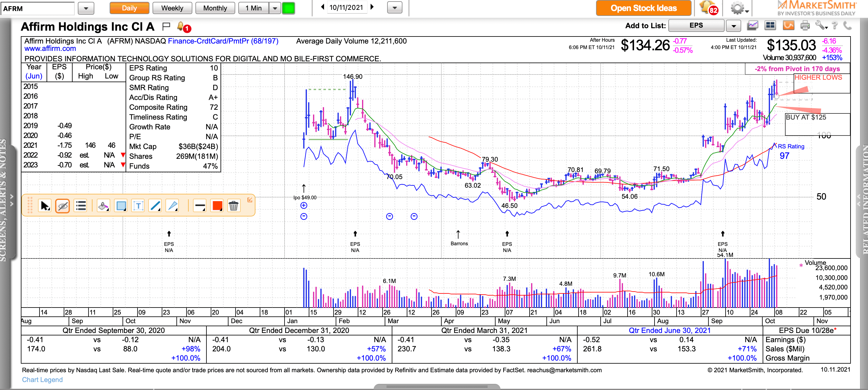Open the line thickness style picker
This screenshot has width=868, height=390.
tap(200, 205)
